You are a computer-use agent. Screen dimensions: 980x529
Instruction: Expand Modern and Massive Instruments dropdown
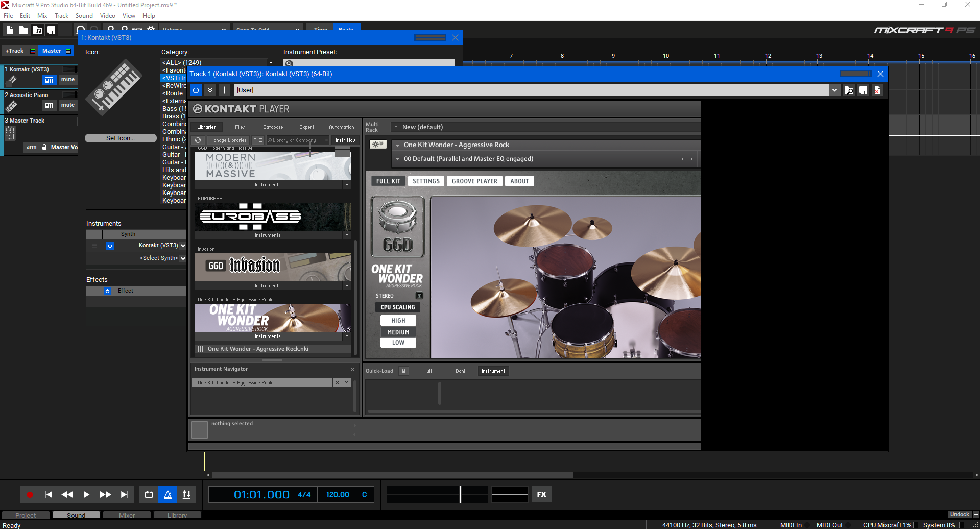(x=347, y=185)
